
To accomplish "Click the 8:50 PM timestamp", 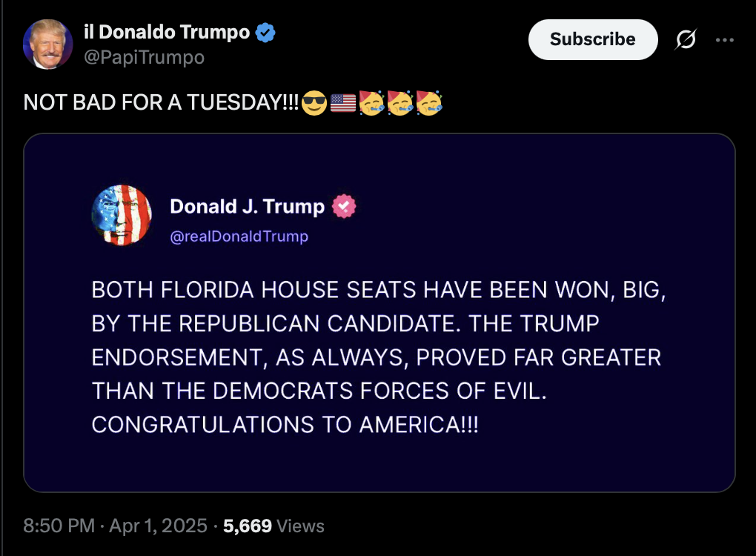I will (x=59, y=526).
